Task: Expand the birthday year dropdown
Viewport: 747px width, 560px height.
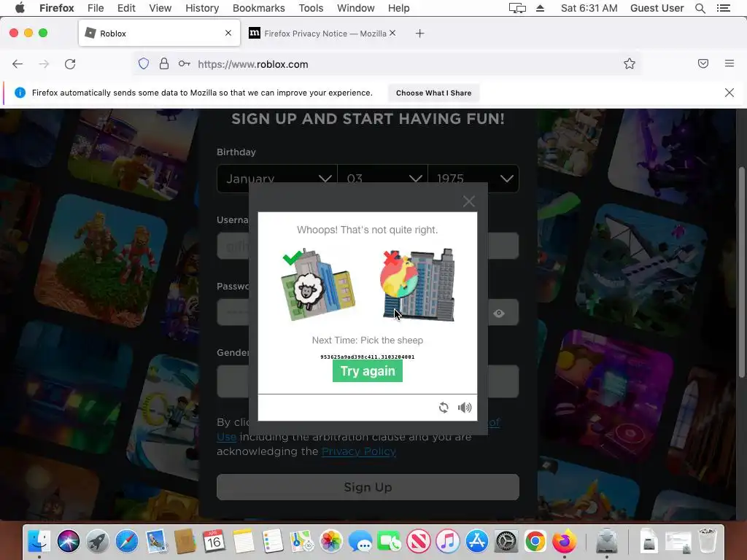Action: (473, 179)
